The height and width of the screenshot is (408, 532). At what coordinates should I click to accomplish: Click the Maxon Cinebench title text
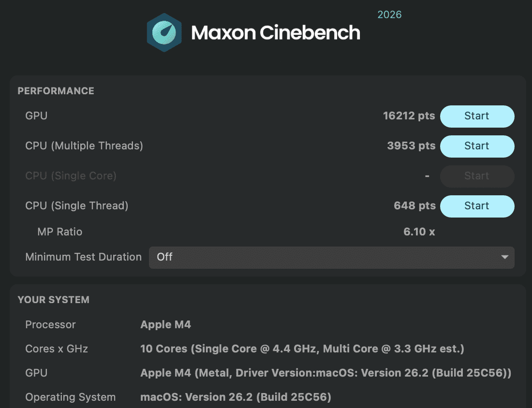click(276, 33)
